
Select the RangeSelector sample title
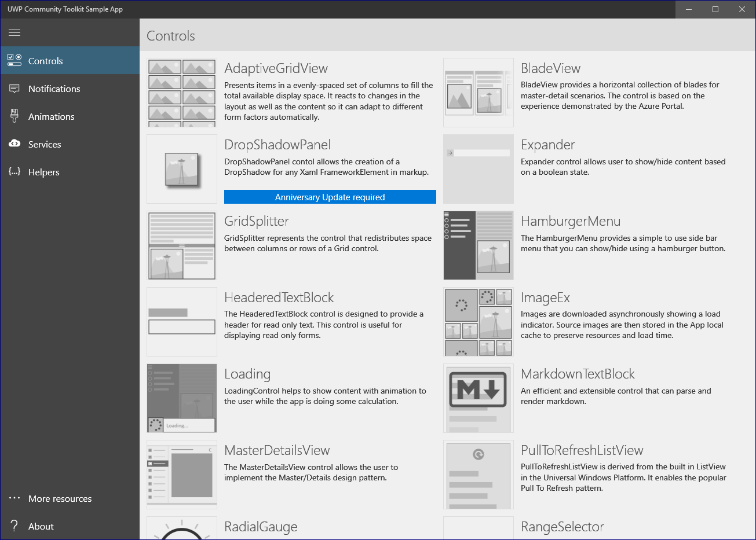pos(562,527)
